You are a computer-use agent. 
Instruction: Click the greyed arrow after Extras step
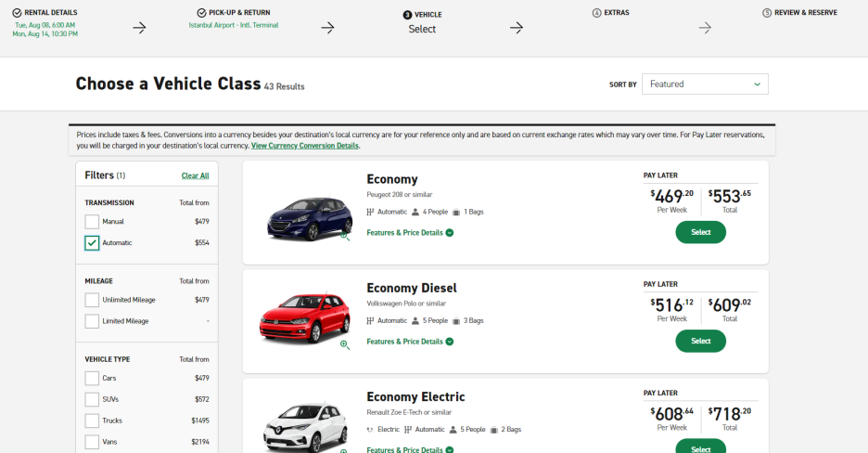(705, 27)
